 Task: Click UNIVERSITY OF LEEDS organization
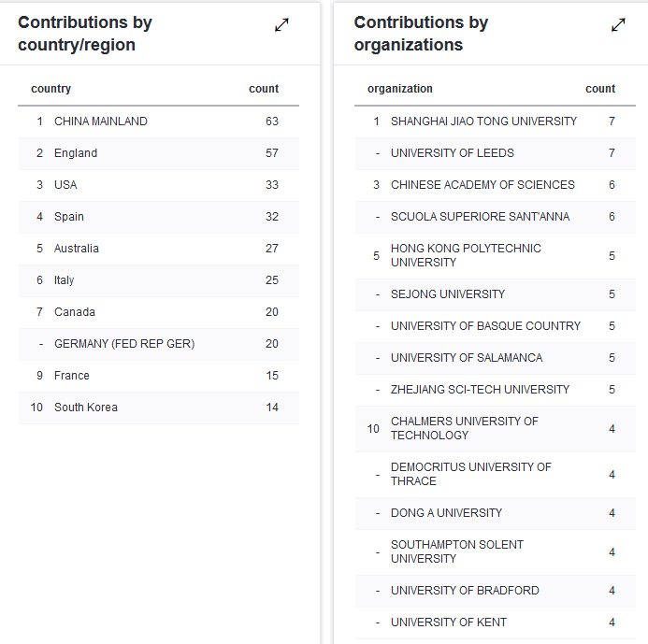point(453,153)
